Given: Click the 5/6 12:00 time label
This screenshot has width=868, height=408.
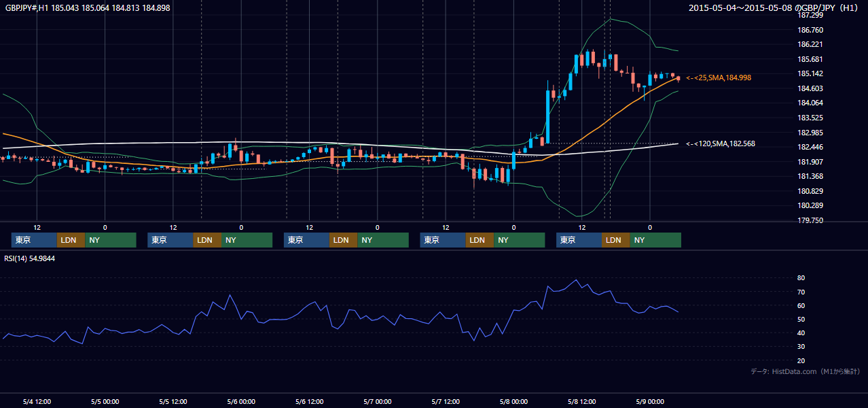Looking at the screenshot, I should click(x=309, y=402).
